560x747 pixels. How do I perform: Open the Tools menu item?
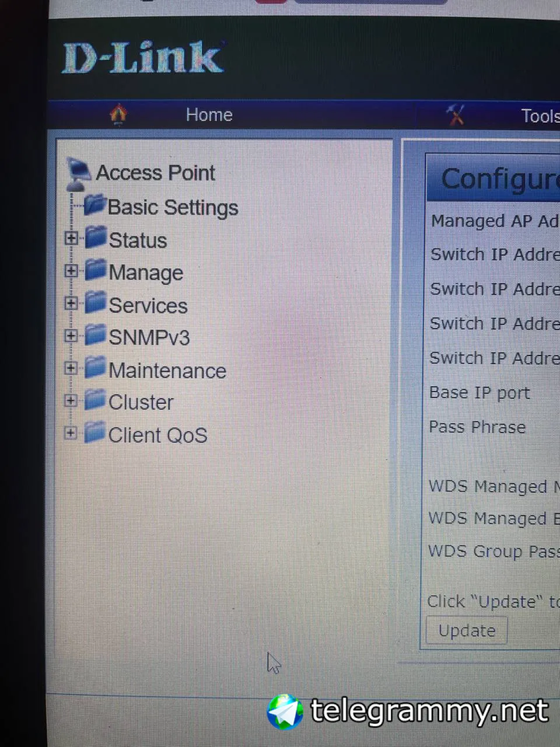pos(540,116)
